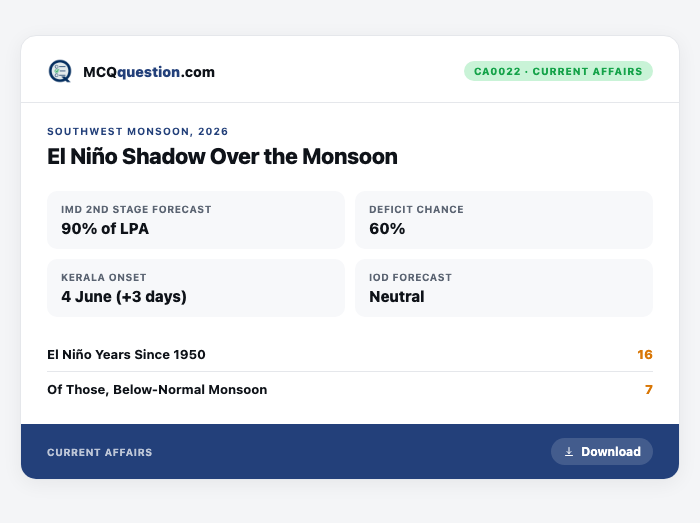Select the Kerala Onset card

pos(196,288)
